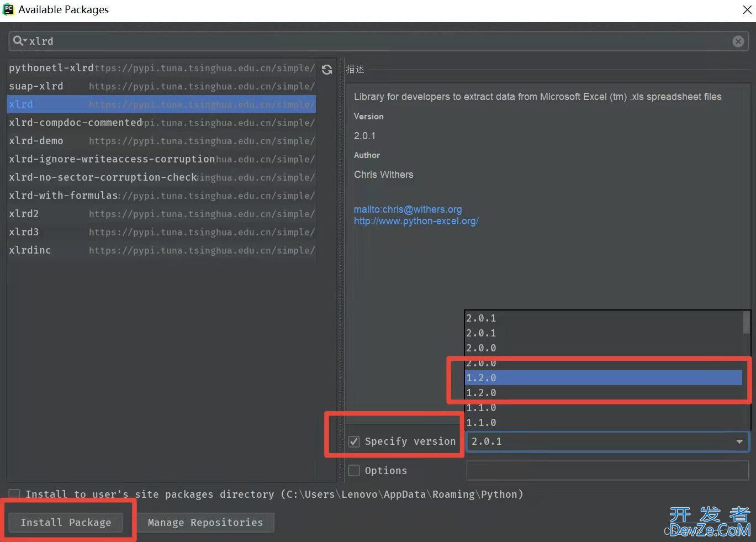Select the highlighted version 1.2.0
The height and width of the screenshot is (542, 756).
[604, 378]
